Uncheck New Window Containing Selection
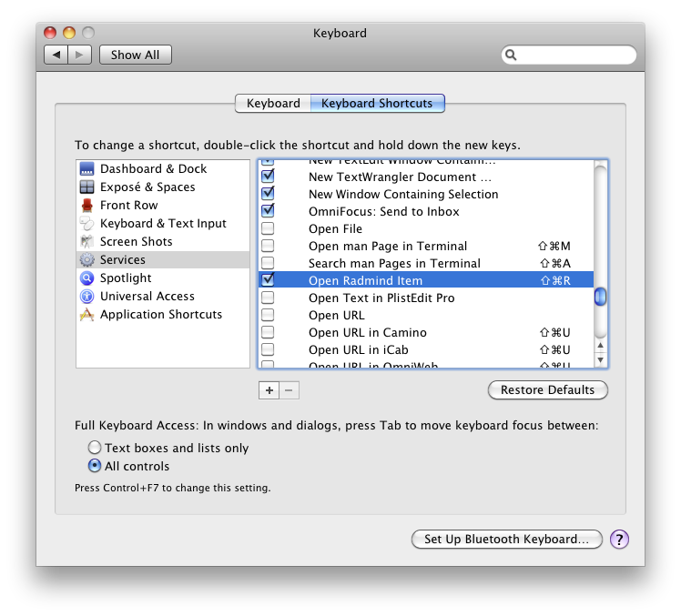681x616 pixels. pyautogui.click(x=268, y=194)
